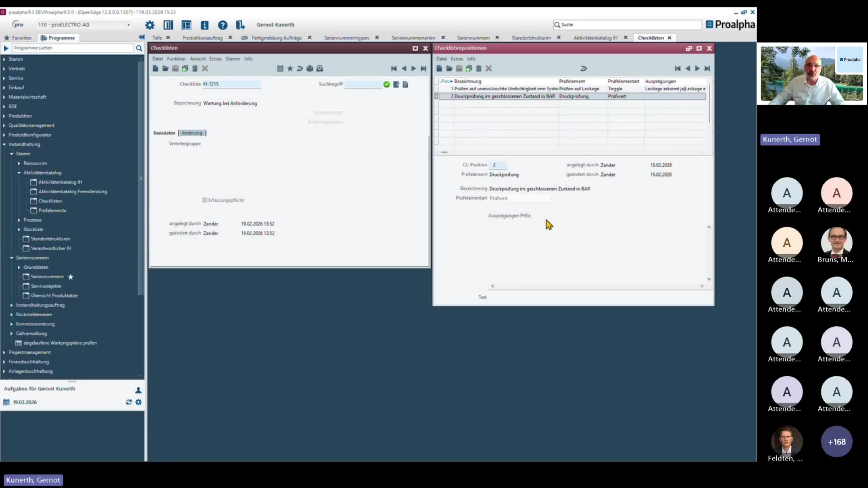Viewport: 868px width, 488px height.
Task: Switch to the Standortstrukturen tab
Action: point(531,38)
